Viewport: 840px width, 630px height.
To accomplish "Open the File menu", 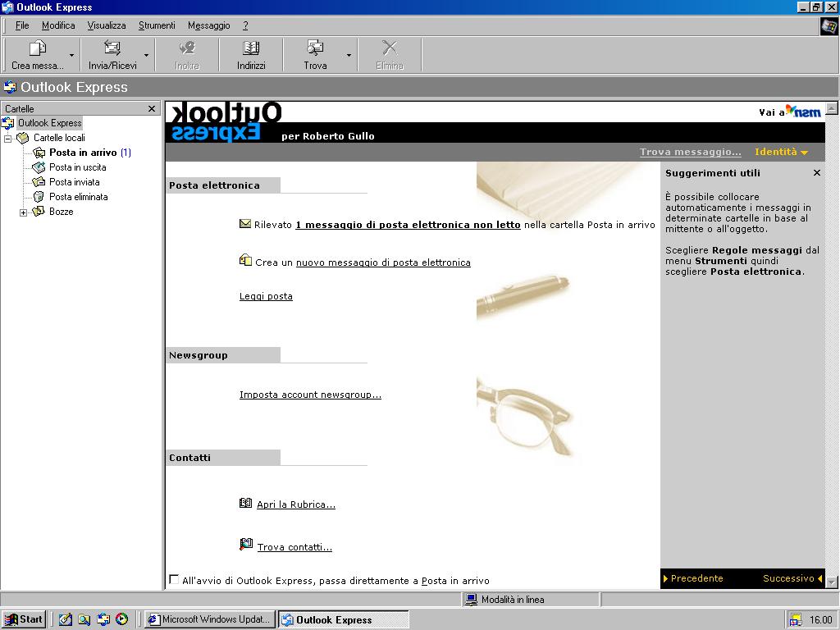I will (22, 25).
